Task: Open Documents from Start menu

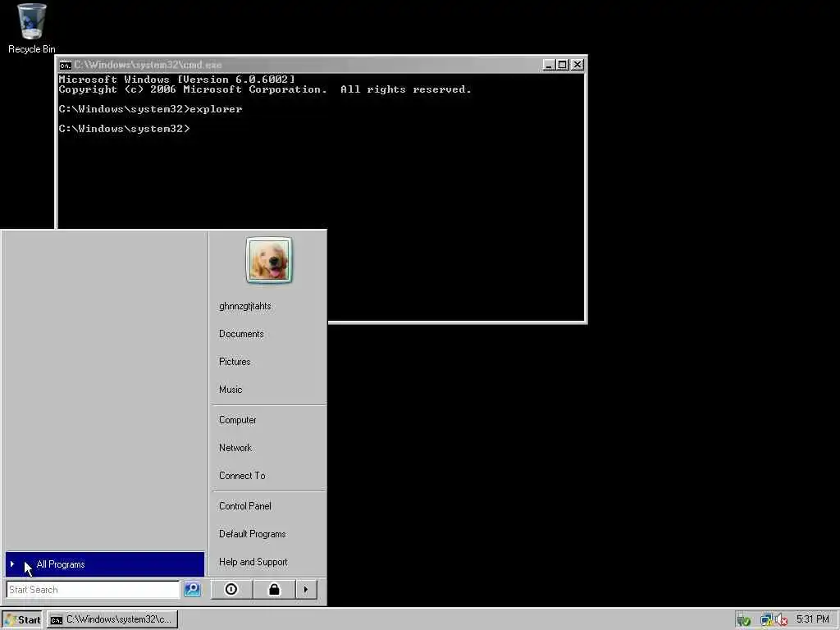Action: pyautogui.click(x=241, y=334)
